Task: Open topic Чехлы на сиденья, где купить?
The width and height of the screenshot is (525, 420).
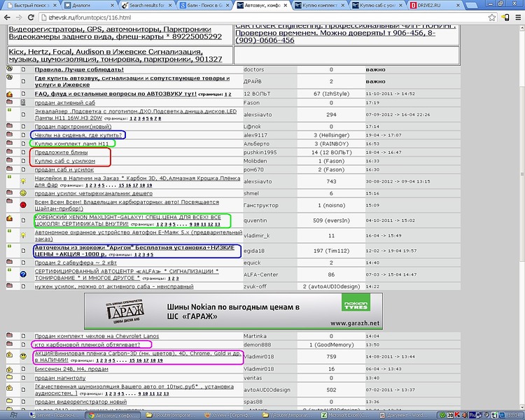Action: pyautogui.click(x=78, y=135)
